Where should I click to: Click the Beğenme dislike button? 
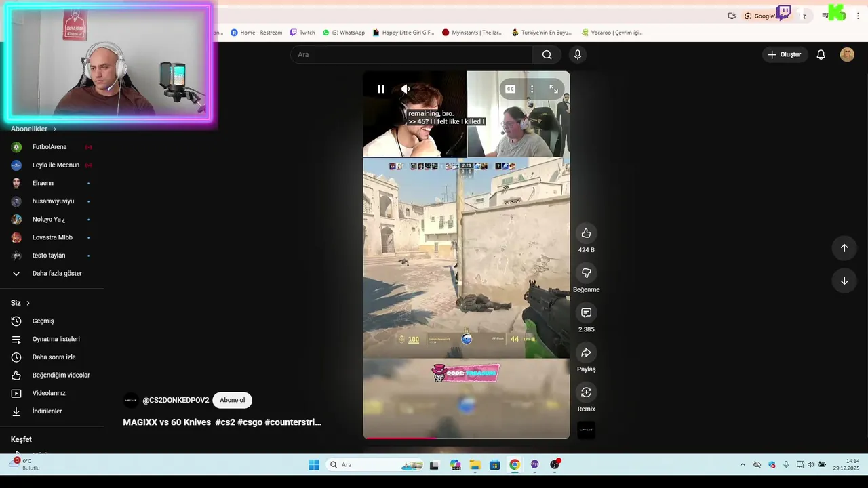coord(586,272)
